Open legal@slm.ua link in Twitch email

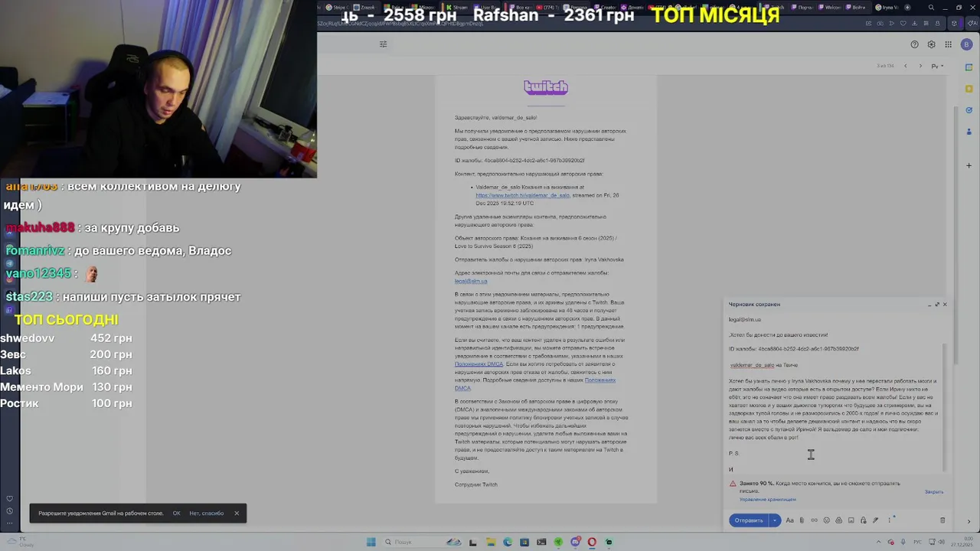tap(471, 281)
